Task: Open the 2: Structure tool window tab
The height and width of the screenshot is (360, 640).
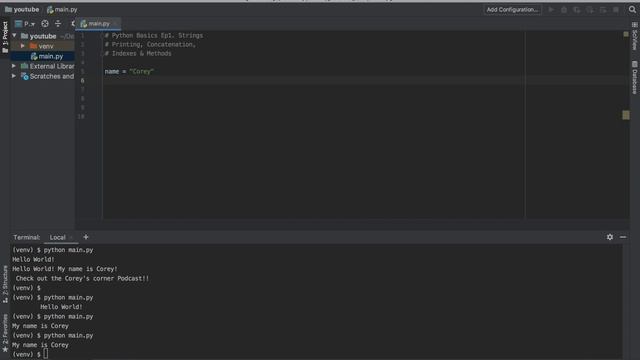Action: tap(5, 284)
